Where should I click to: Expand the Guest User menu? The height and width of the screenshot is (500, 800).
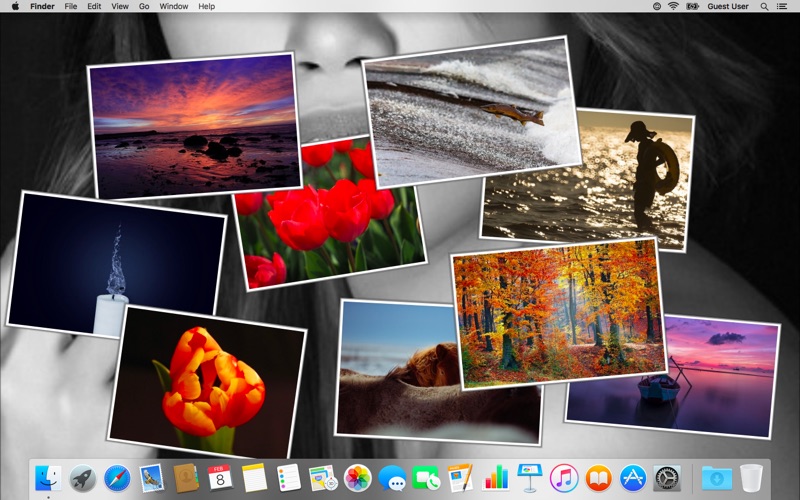pos(728,6)
